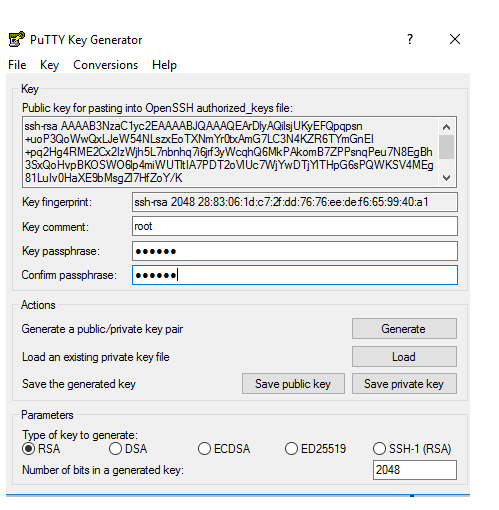Click 'Number of bits in a generated key:' label
Viewport: 499px width, 510px height.
(x=103, y=470)
